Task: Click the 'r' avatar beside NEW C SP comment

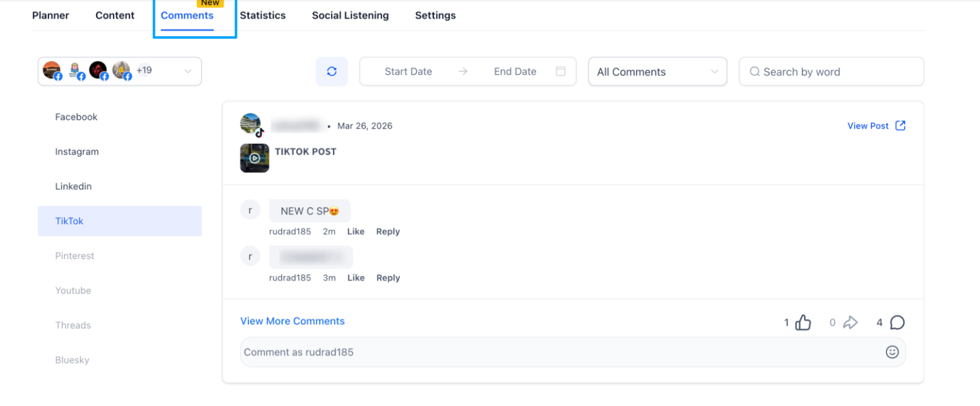Action: 250,210
